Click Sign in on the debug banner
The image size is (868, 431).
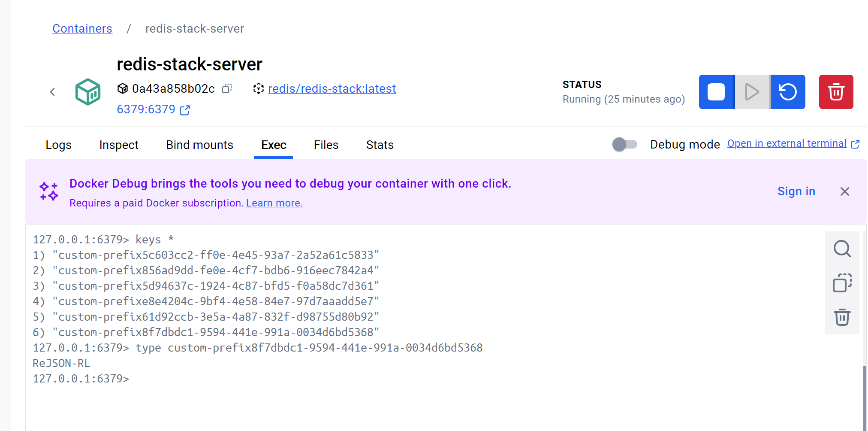(x=796, y=191)
